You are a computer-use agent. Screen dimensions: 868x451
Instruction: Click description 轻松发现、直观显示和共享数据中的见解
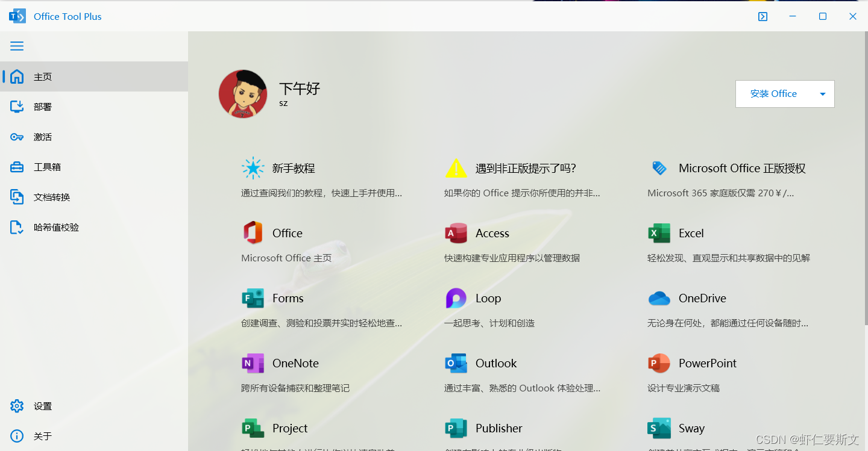(x=729, y=258)
